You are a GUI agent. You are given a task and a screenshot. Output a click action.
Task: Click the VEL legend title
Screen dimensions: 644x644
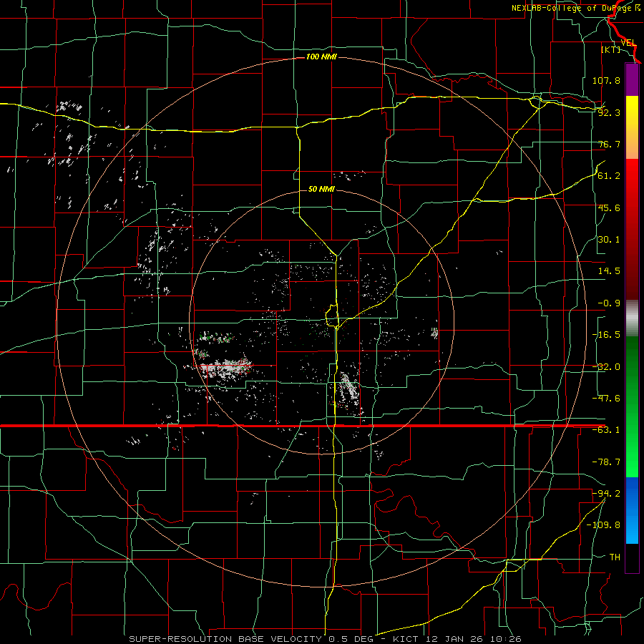tap(628, 43)
